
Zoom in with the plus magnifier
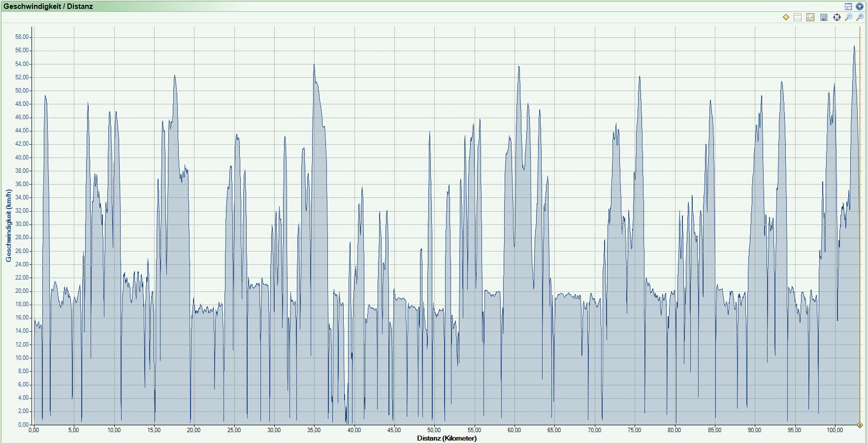coord(860,17)
